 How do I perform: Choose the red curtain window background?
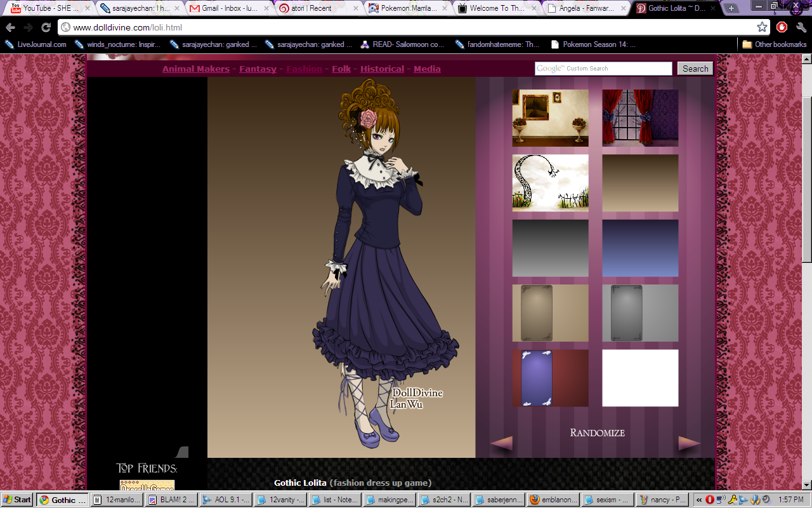[x=639, y=118]
